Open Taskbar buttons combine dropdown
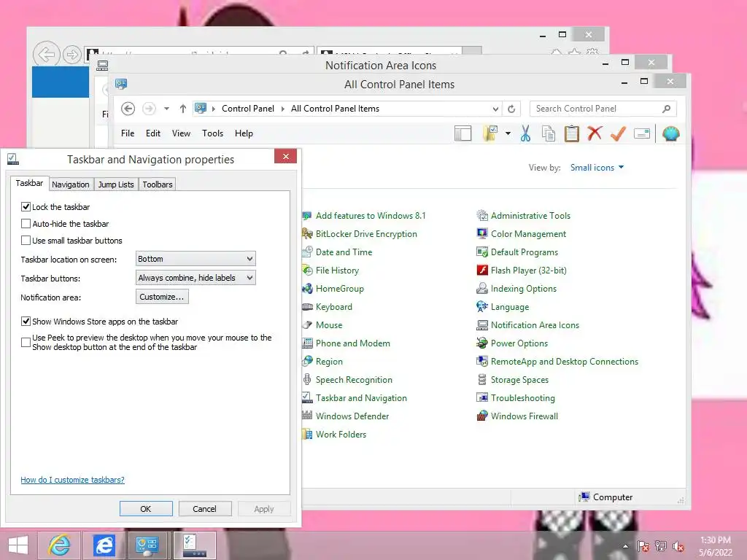 click(x=196, y=278)
